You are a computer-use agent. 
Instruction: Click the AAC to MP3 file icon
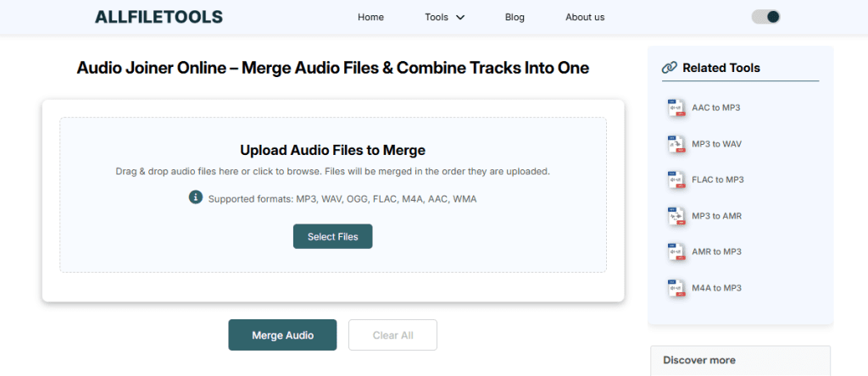676,108
